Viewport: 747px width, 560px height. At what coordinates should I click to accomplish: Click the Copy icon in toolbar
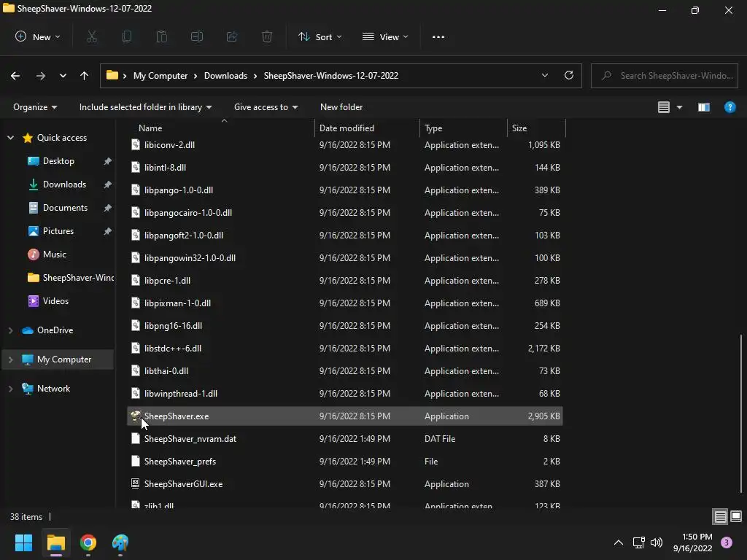pyautogui.click(x=127, y=36)
